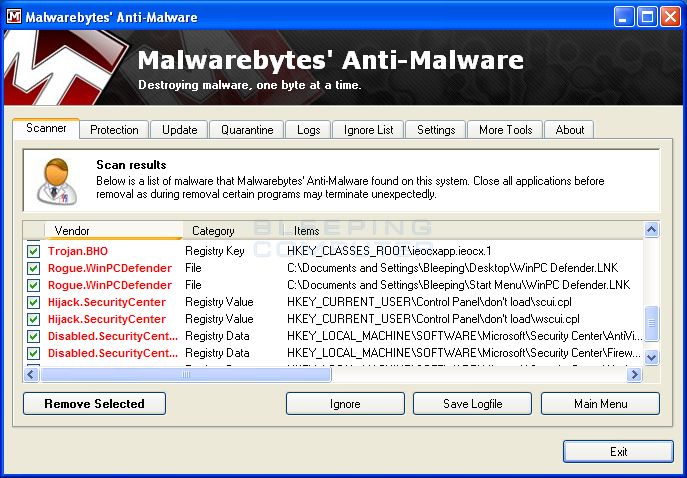Sort by the Vendor column header
Screen dimensions: 687x478
[x=113, y=230]
